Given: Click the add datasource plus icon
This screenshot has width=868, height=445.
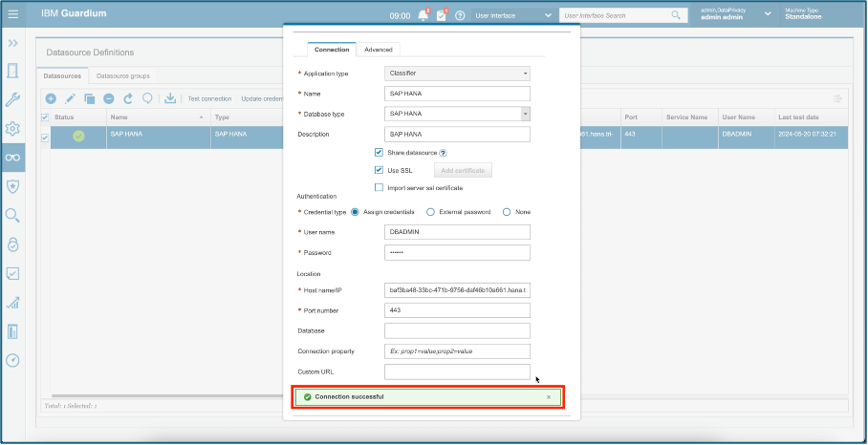Looking at the screenshot, I should click(51, 99).
